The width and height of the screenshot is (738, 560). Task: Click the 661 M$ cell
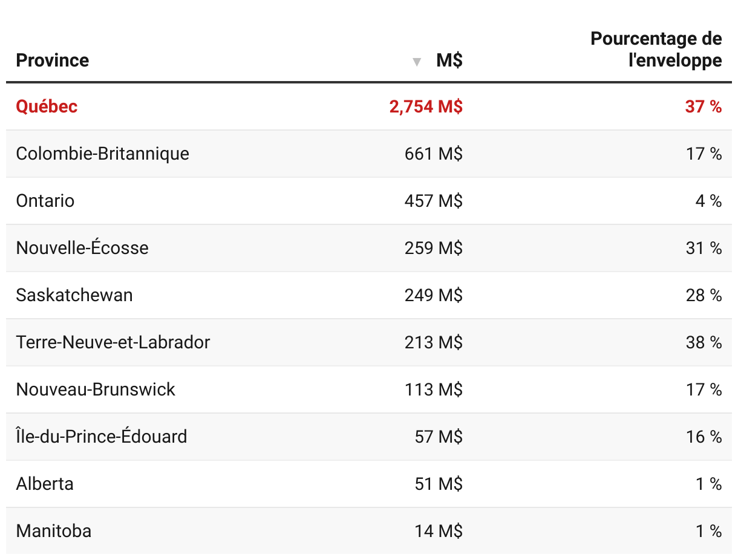coord(434,154)
